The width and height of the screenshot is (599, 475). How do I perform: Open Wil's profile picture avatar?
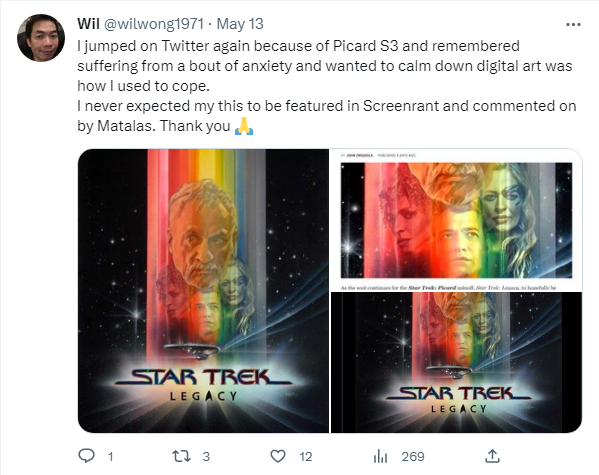tap(41, 38)
